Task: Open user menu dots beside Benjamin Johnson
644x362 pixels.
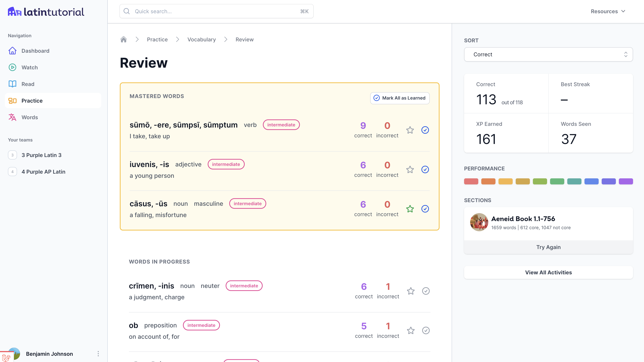Action: (x=98, y=353)
